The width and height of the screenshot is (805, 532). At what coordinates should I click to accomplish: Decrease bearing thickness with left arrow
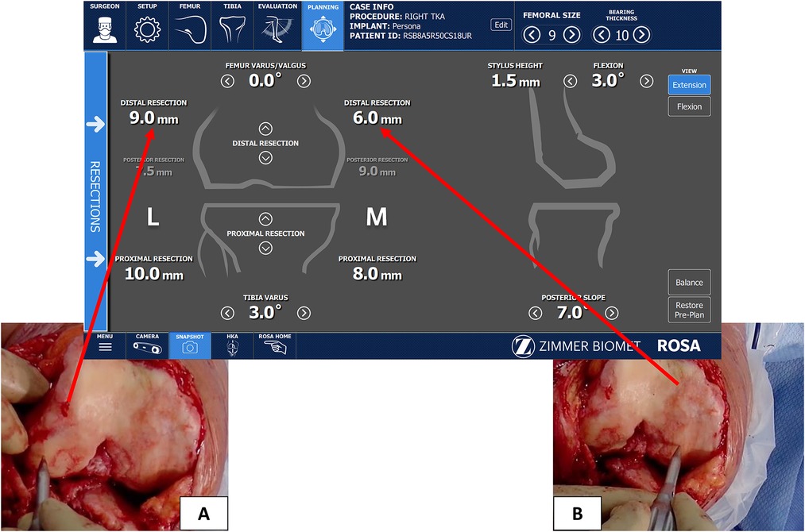click(x=602, y=35)
